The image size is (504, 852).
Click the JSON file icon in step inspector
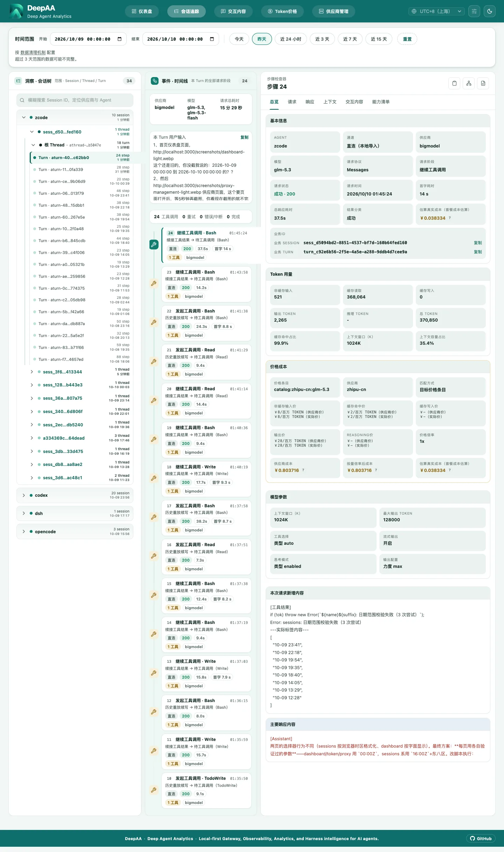click(x=483, y=83)
